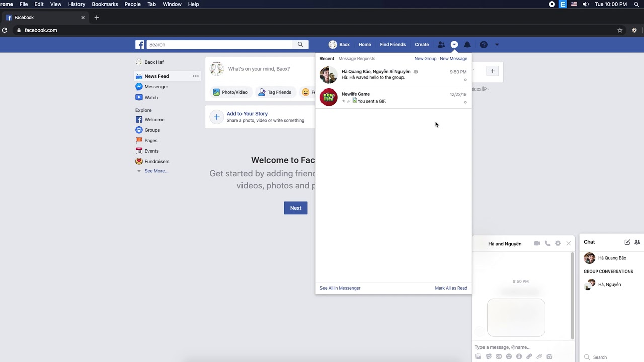The image size is (644, 362).
Task: Mark the Hà Quang Bão conversation as read
Action: coord(465,80)
